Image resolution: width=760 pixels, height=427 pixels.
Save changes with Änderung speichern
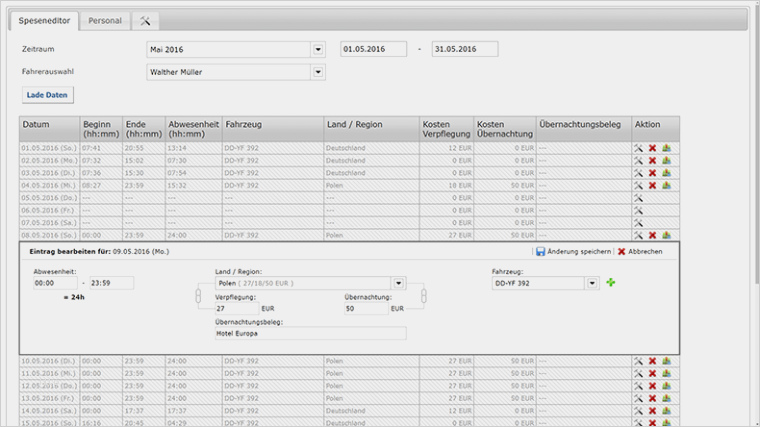[x=573, y=252]
